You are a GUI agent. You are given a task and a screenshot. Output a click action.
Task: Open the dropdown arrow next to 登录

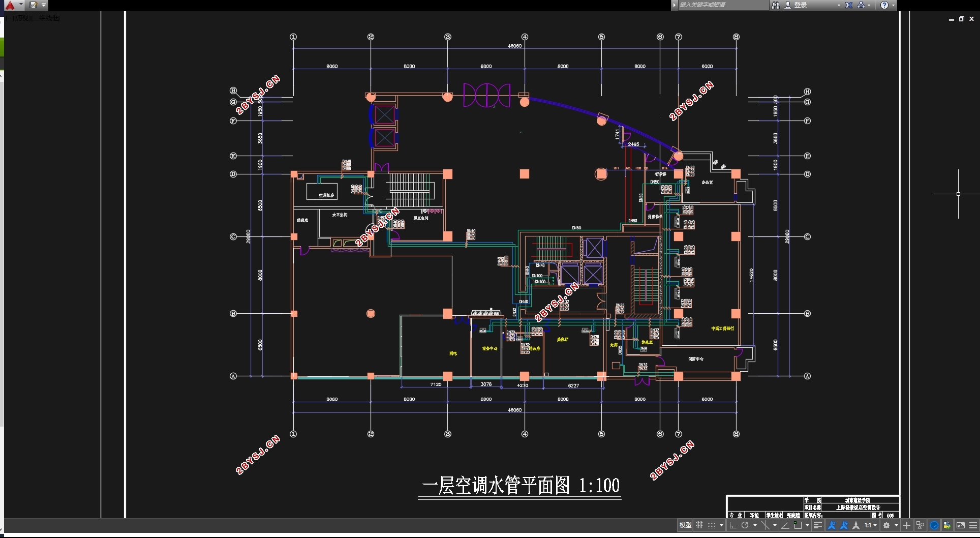[839, 5]
